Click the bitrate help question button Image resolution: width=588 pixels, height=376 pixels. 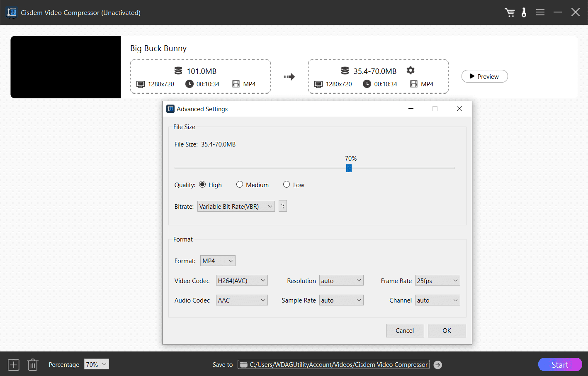coord(283,206)
